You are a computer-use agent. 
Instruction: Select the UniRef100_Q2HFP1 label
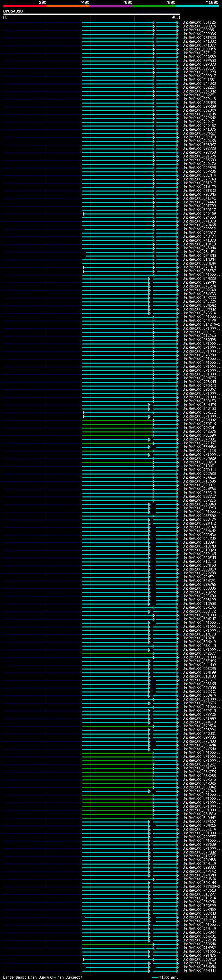click(x=199, y=577)
